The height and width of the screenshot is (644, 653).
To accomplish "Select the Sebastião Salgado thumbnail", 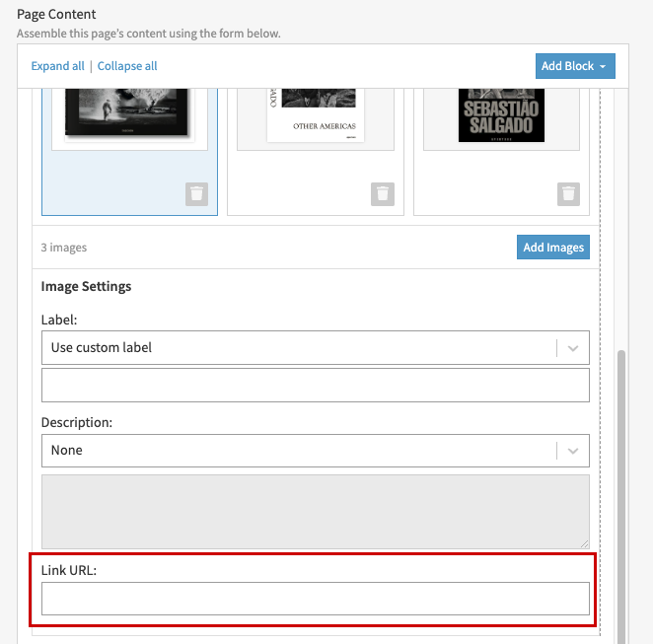I will pyautogui.click(x=501, y=118).
